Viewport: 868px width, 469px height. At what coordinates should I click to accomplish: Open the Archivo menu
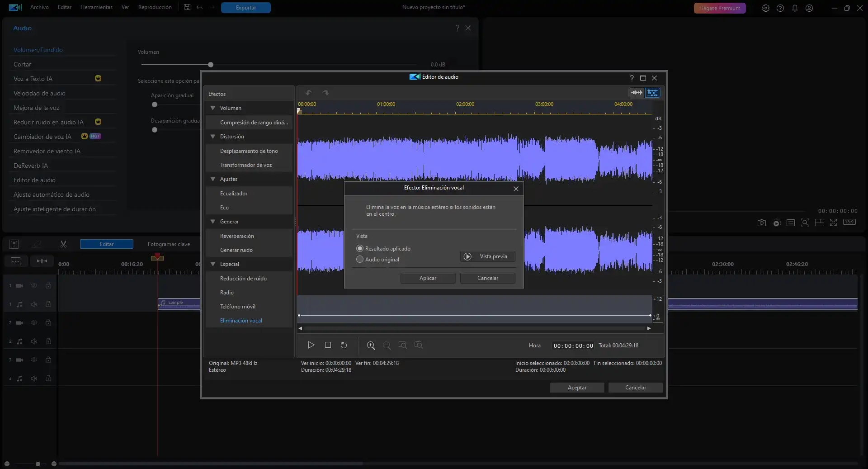[39, 7]
